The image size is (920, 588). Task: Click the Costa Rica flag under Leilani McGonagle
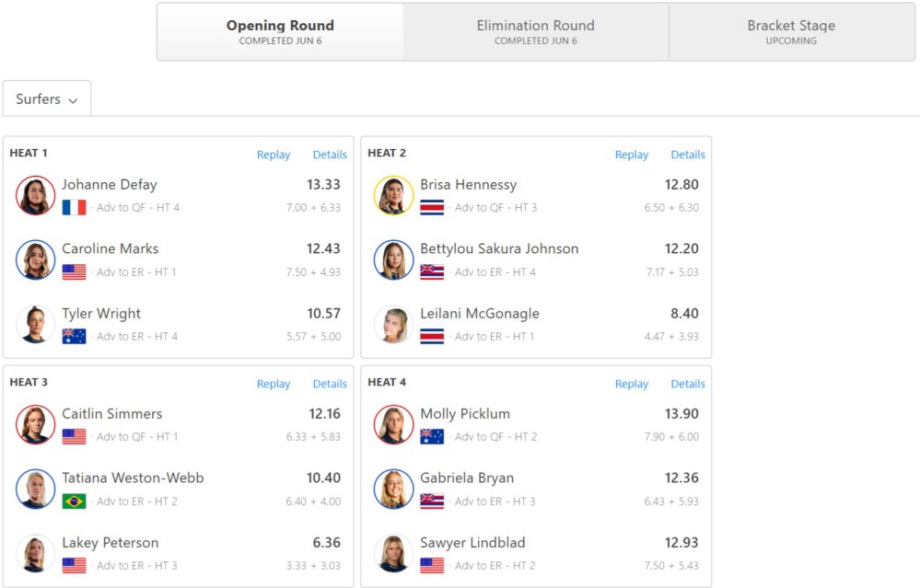coord(432,337)
